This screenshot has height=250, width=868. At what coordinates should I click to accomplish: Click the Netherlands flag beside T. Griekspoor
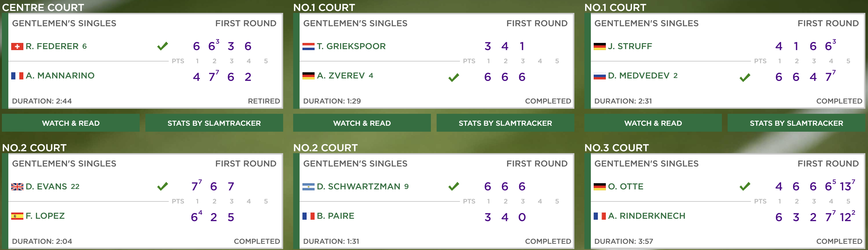pos(308,47)
